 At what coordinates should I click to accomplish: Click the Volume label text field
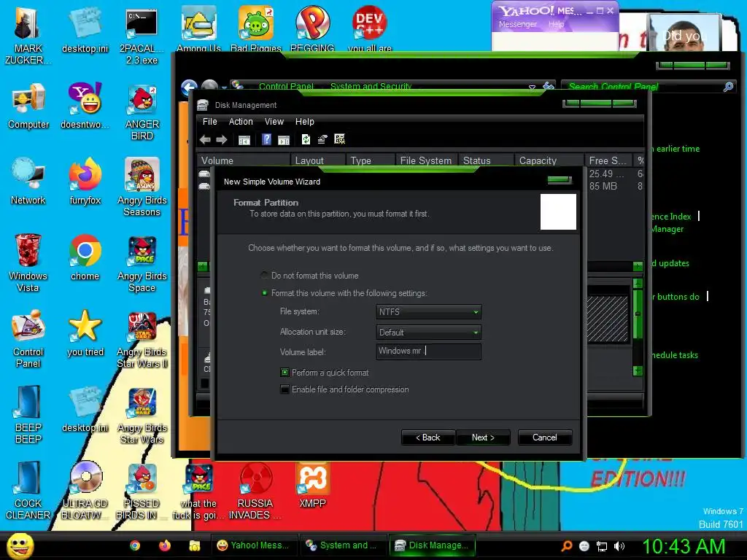point(428,351)
